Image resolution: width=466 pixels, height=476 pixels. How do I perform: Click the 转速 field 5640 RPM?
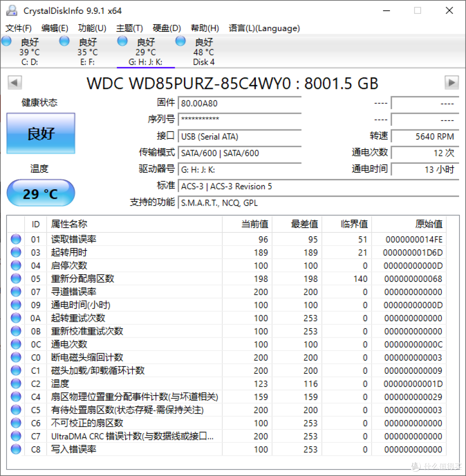(x=425, y=136)
